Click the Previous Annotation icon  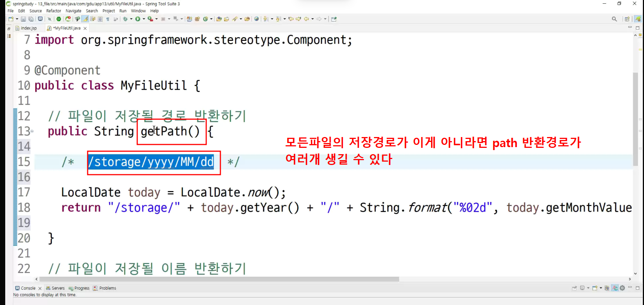278,19
